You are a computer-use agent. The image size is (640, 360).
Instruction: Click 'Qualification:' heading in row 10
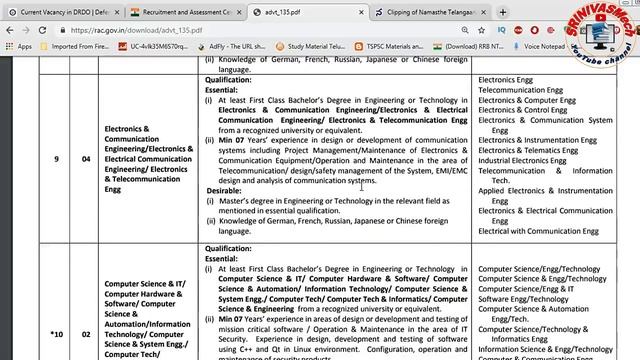[228, 249]
